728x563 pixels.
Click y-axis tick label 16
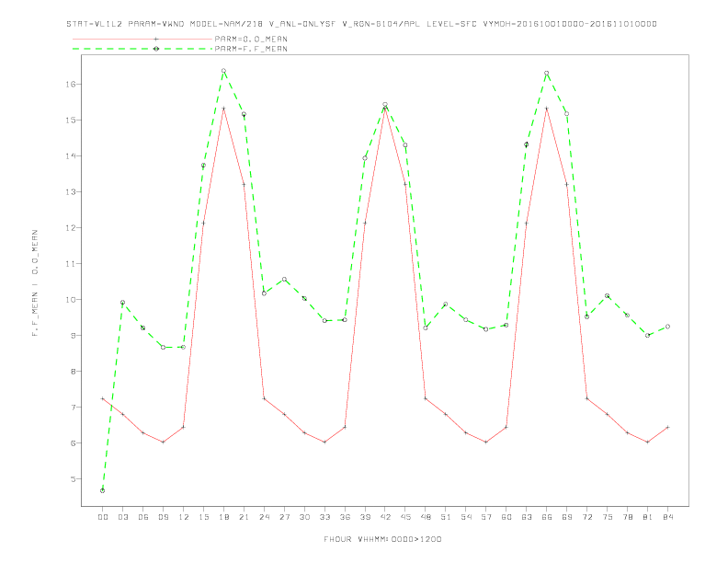71,84
